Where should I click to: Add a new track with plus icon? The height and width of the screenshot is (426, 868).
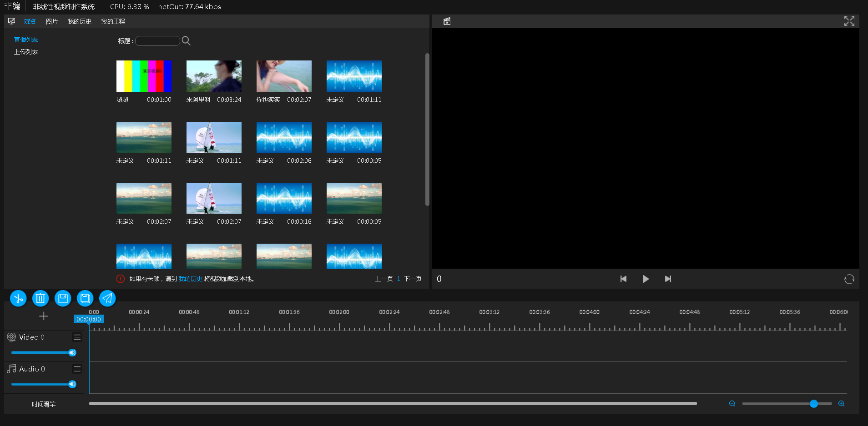point(44,316)
